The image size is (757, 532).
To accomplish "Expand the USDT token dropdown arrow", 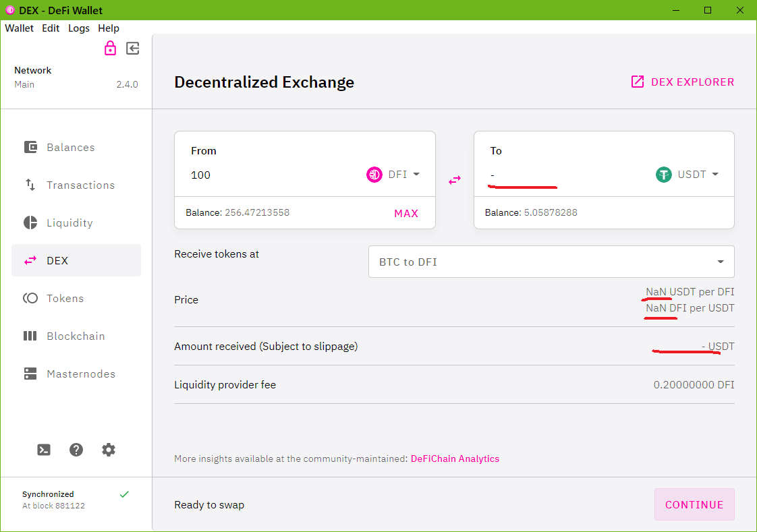I will point(715,174).
